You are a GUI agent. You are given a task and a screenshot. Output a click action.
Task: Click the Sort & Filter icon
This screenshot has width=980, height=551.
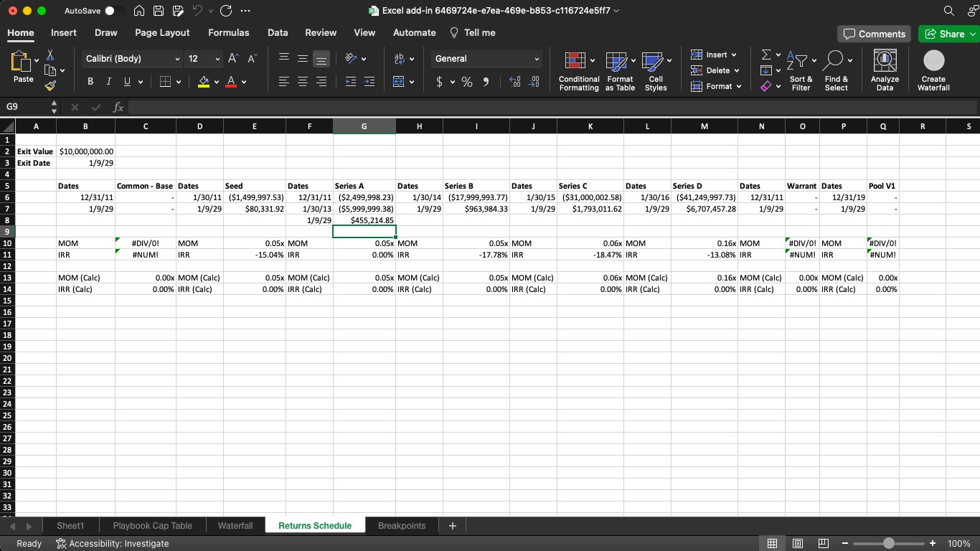click(x=797, y=60)
